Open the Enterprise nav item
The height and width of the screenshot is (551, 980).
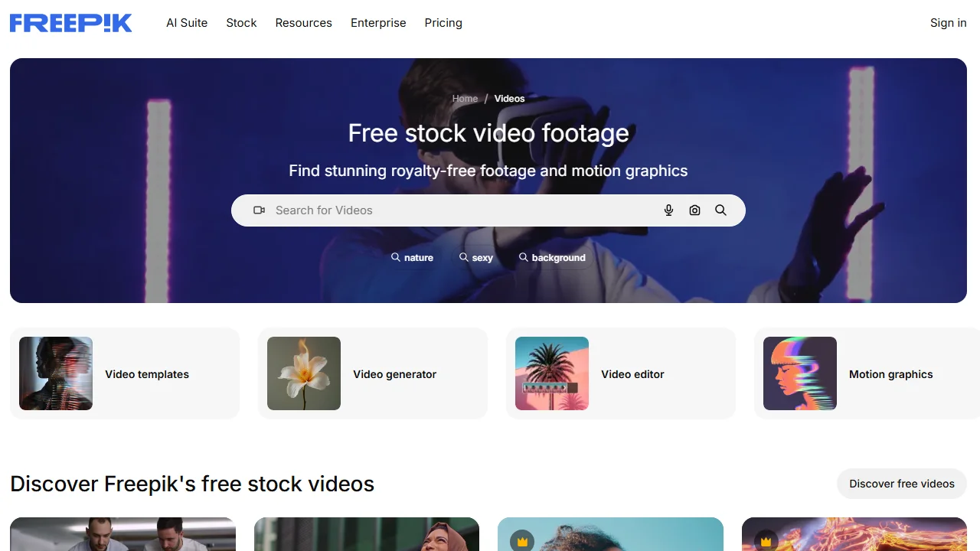(378, 23)
